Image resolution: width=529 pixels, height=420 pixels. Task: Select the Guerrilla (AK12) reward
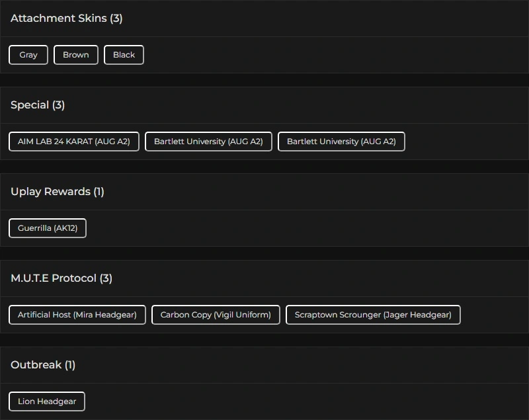(x=48, y=228)
